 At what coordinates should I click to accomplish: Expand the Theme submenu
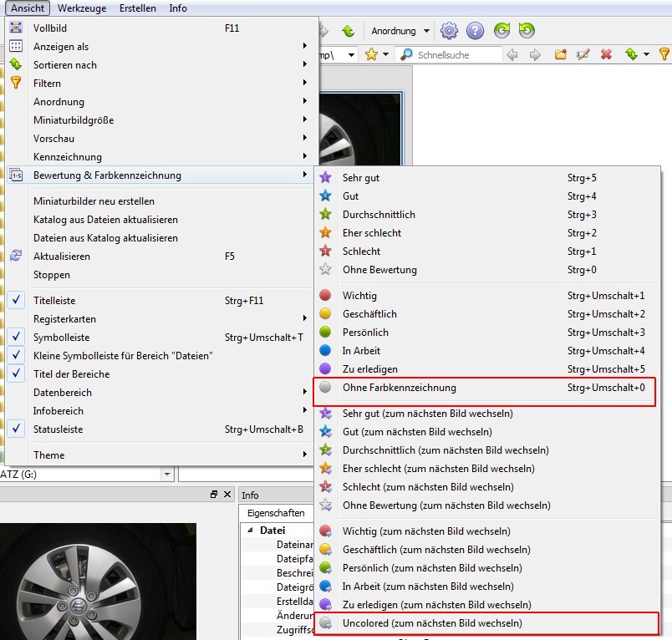coord(48,455)
